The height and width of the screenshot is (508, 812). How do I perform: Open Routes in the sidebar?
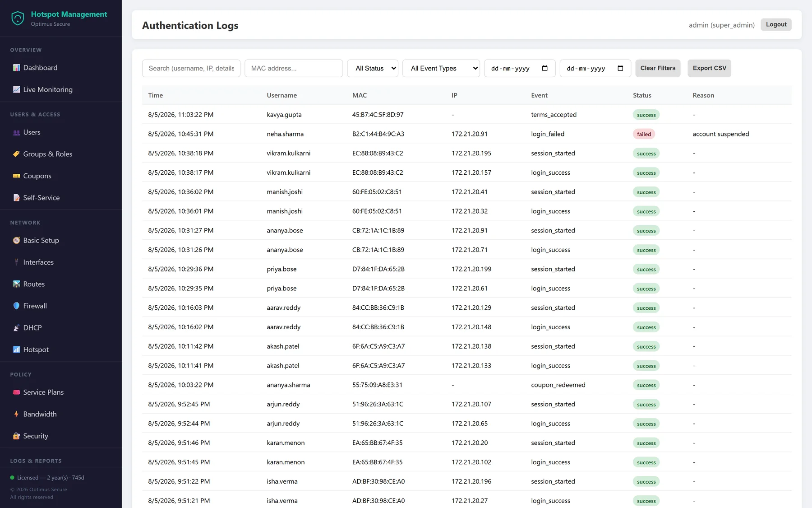pyautogui.click(x=34, y=284)
